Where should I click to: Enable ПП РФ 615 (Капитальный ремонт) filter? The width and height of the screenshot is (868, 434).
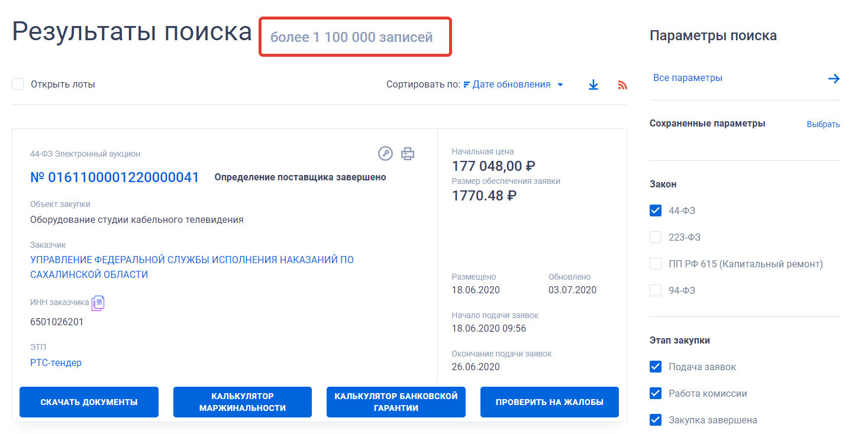(x=656, y=264)
